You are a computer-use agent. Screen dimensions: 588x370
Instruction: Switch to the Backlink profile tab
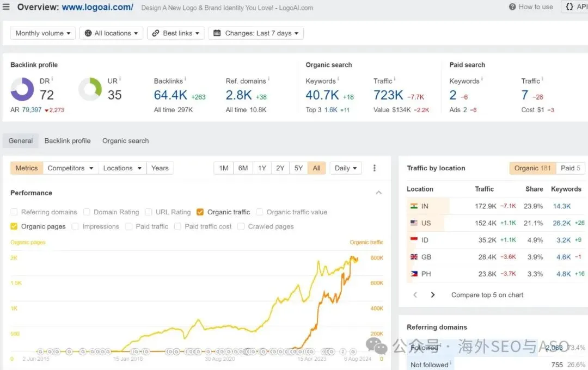click(x=68, y=141)
